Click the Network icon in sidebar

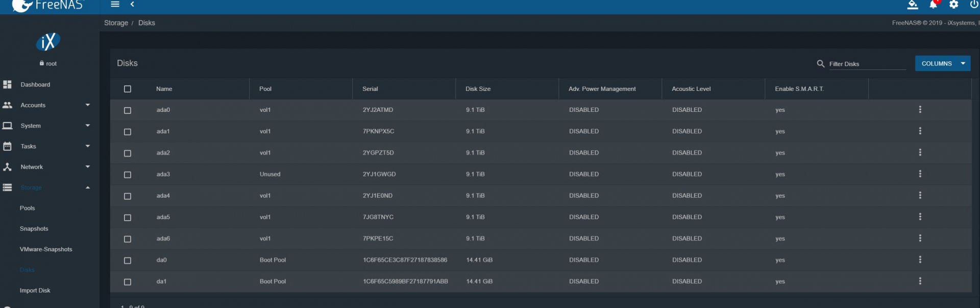[7, 167]
